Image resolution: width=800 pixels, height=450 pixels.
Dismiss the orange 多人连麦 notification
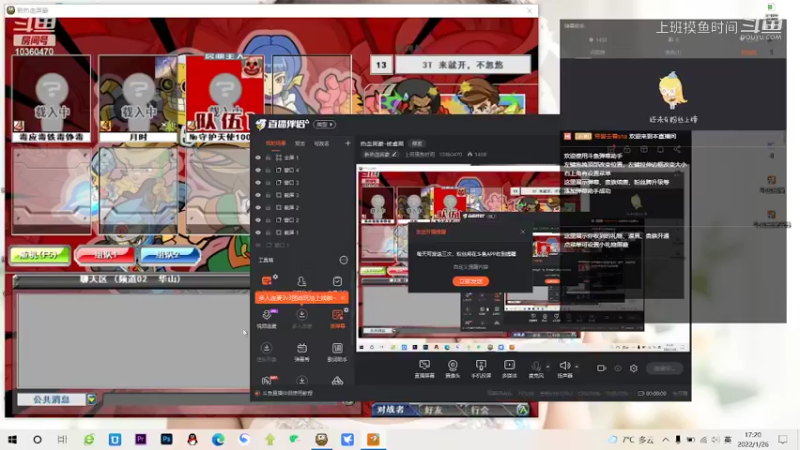click(x=343, y=297)
